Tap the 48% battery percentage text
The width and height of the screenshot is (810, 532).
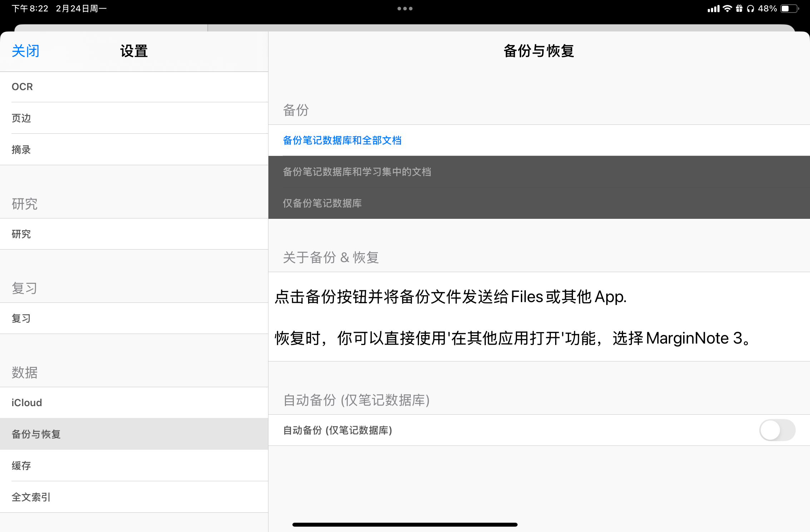point(767,9)
